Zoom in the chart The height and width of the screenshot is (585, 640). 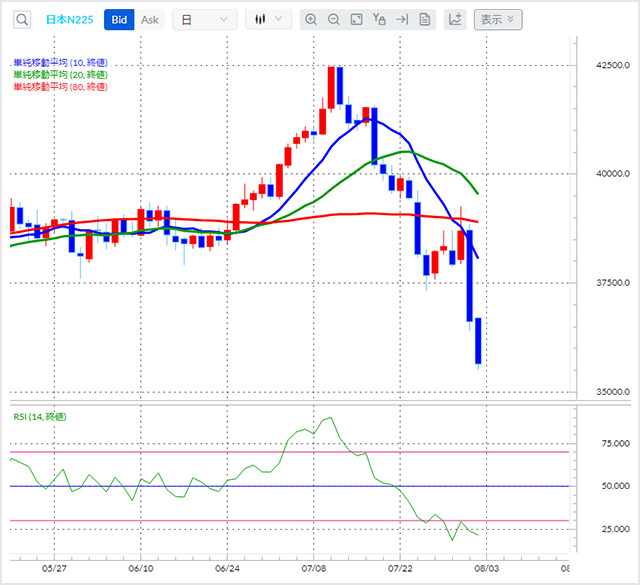(x=311, y=19)
